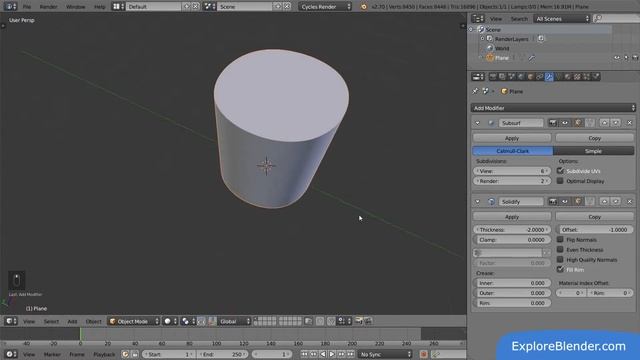
Task: Toggle Solidify render visibility camera icon
Action: [x=553, y=202]
